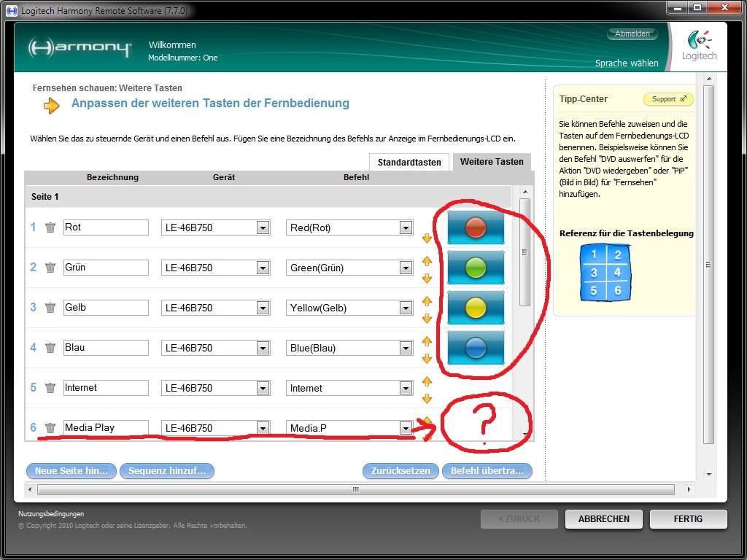Click the trash icon for the Blau row

50,348
